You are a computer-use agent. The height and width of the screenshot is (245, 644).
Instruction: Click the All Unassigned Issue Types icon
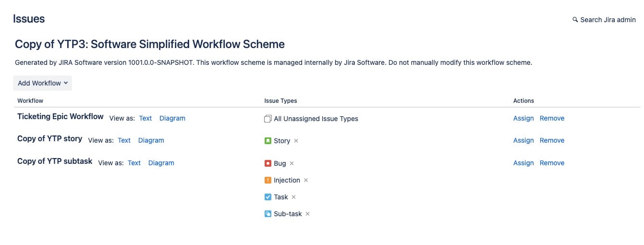[x=268, y=119]
